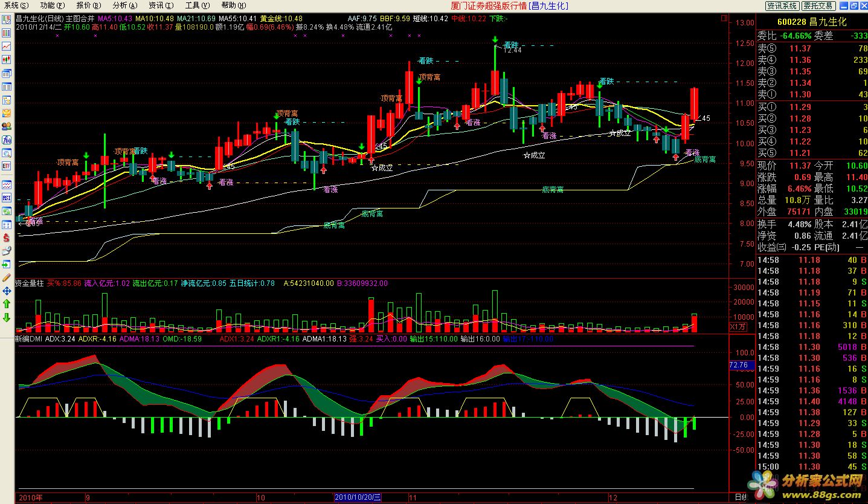Open the 帮助(H) menu

tap(233, 5)
